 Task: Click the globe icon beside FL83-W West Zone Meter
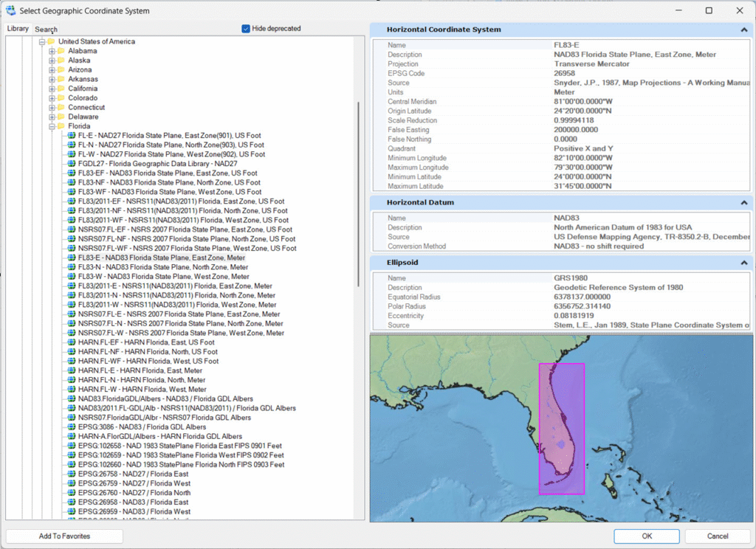pyautogui.click(x=72, y=276)
